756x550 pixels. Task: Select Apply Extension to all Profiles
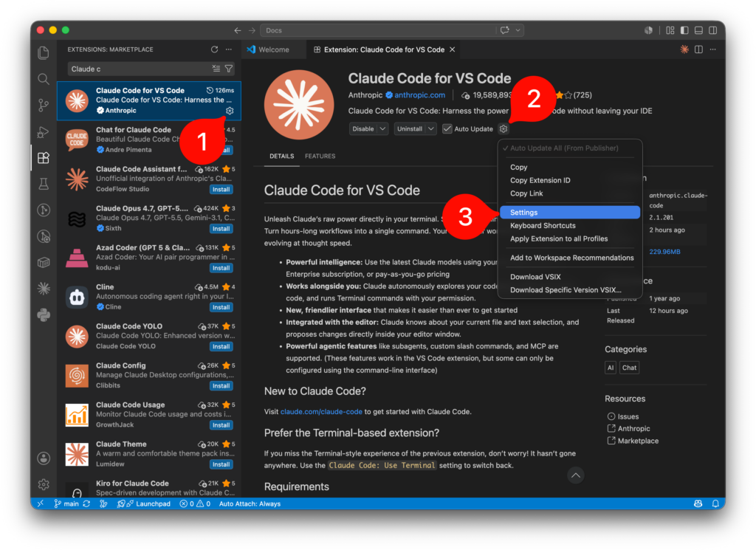(570, 238)
